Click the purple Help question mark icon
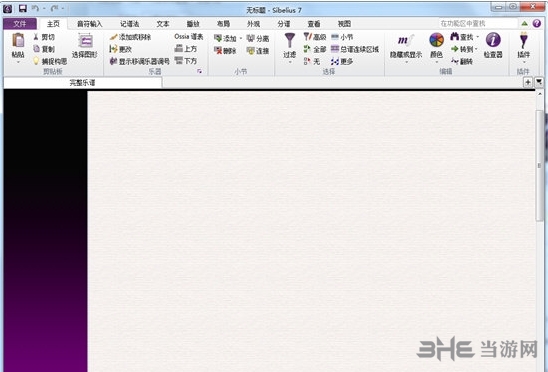 coord(537,23)
